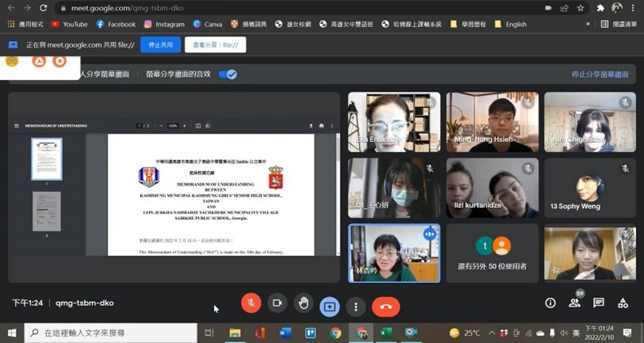Viewport: 644px width, 343px height.
Task: Open the English bookmarks folder
Action: (511, 24)
